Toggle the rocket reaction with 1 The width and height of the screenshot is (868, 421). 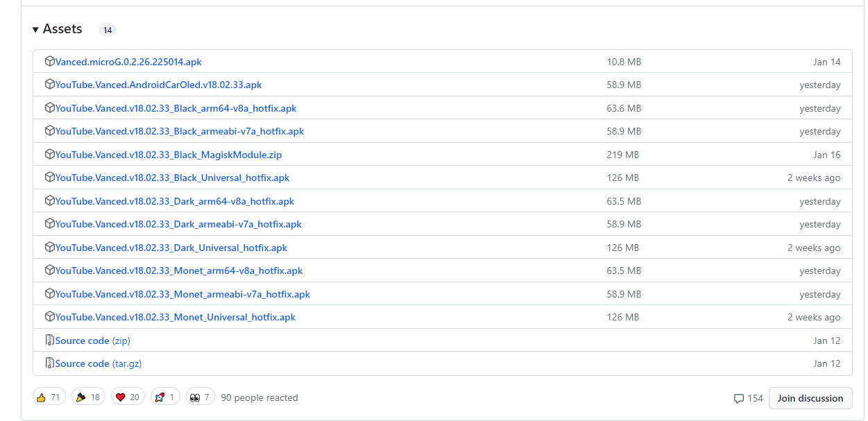[x=165, y=397]
